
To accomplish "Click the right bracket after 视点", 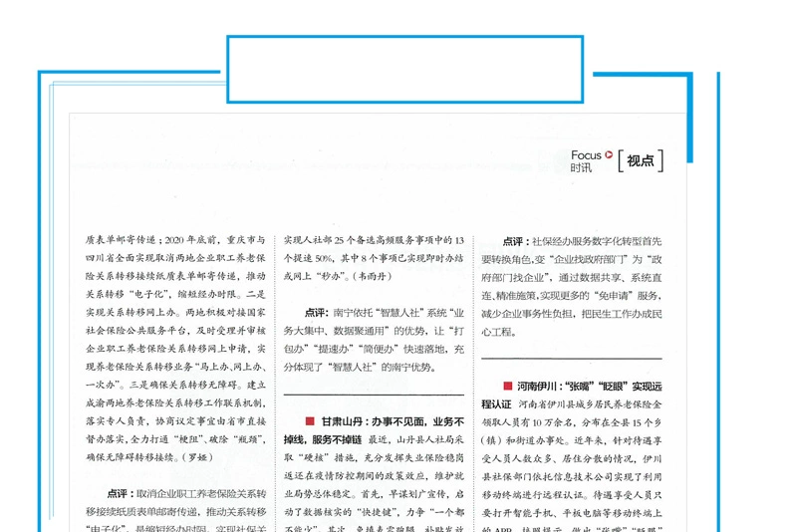I will tap(659, 160).
